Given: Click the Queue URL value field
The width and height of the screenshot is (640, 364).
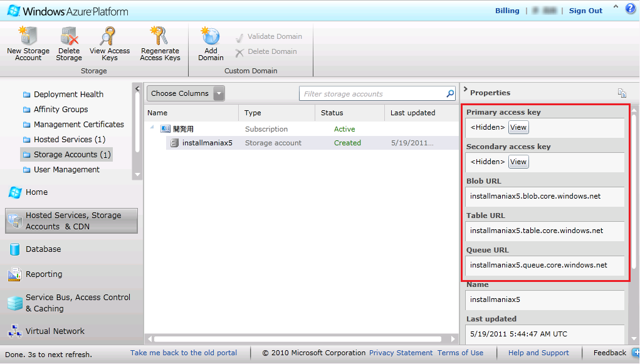Looking at the screenshot, I should 545,266.
